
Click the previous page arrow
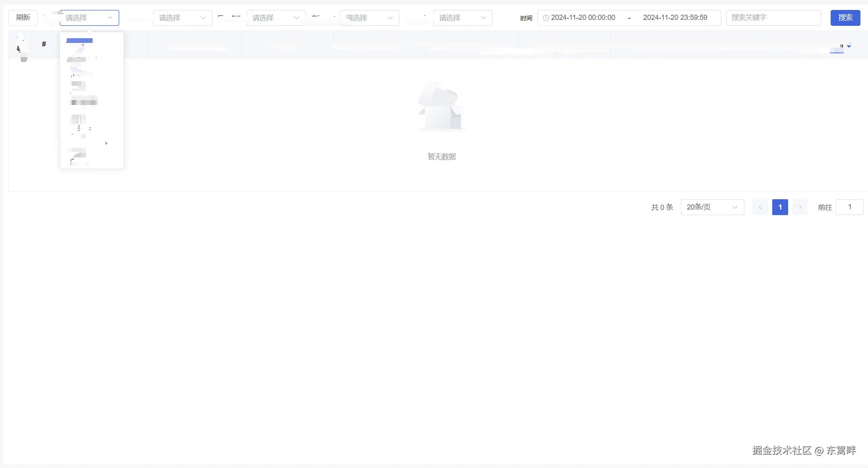[x=760, y=207]
